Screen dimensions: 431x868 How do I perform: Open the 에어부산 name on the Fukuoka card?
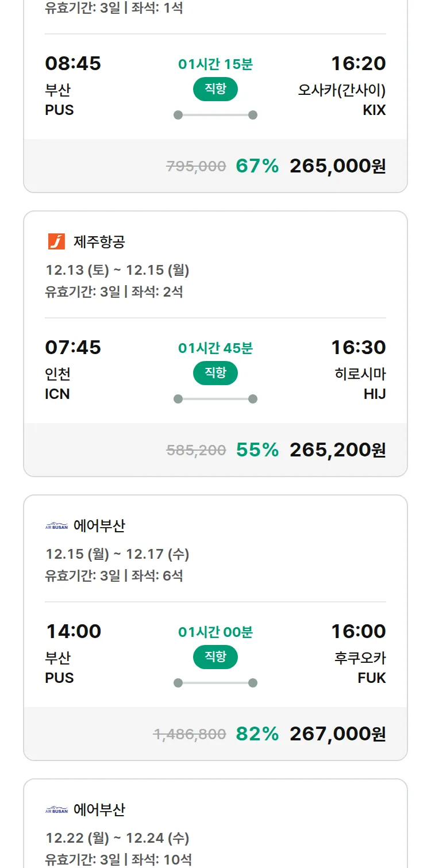click(99, 525)
